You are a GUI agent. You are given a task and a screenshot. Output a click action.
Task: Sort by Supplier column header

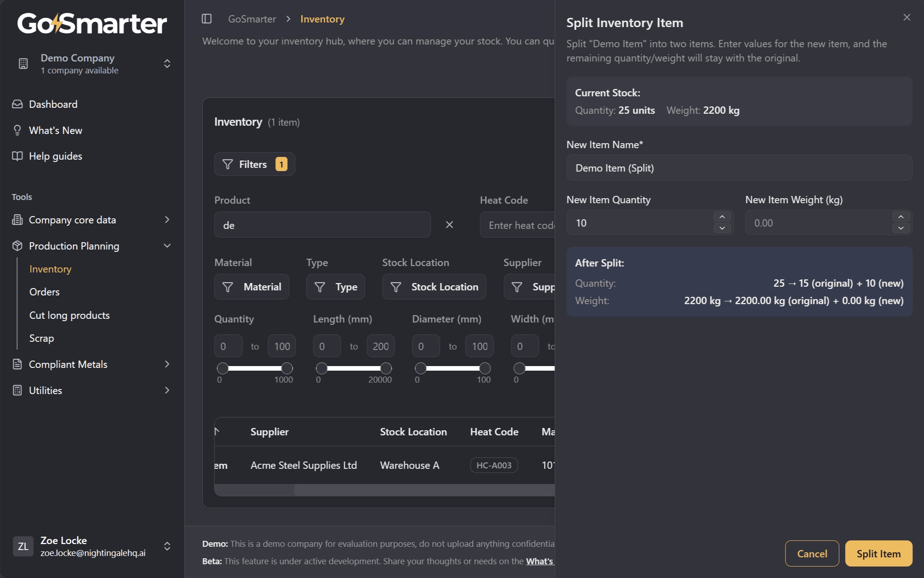269,432
